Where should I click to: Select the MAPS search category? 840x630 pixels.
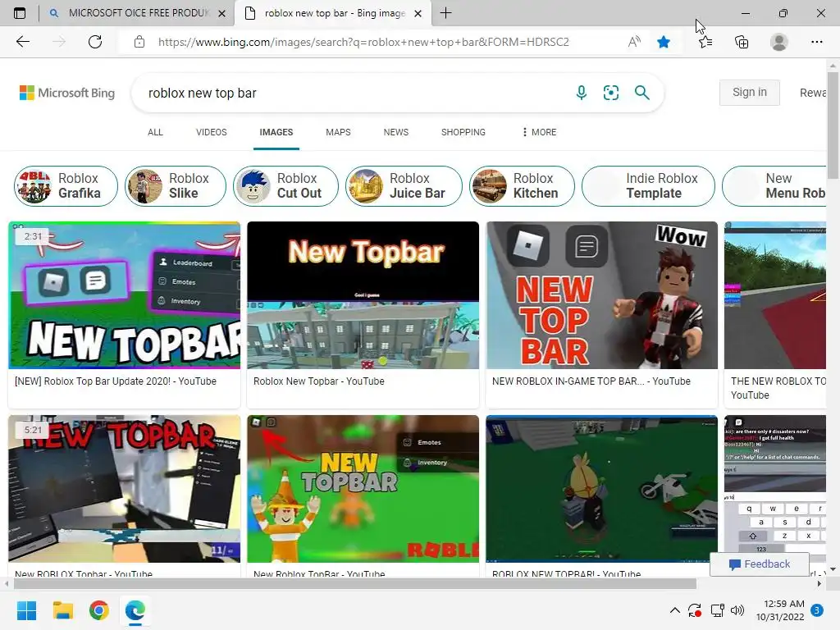pyautogui.click(x=338, y=132)
